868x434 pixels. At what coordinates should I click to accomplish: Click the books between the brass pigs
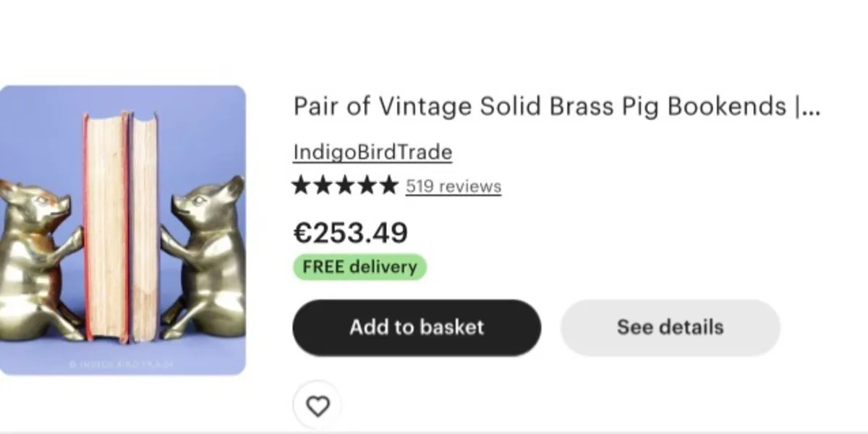(122, 224)
